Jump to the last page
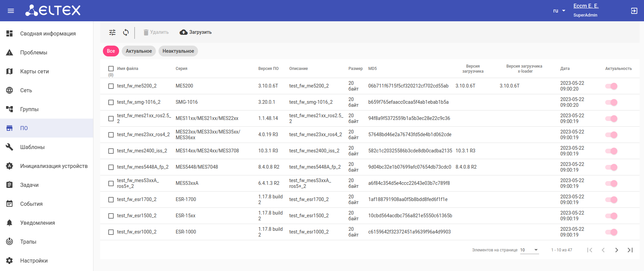The height and width of the screenshot is (271, 644). 630,250
